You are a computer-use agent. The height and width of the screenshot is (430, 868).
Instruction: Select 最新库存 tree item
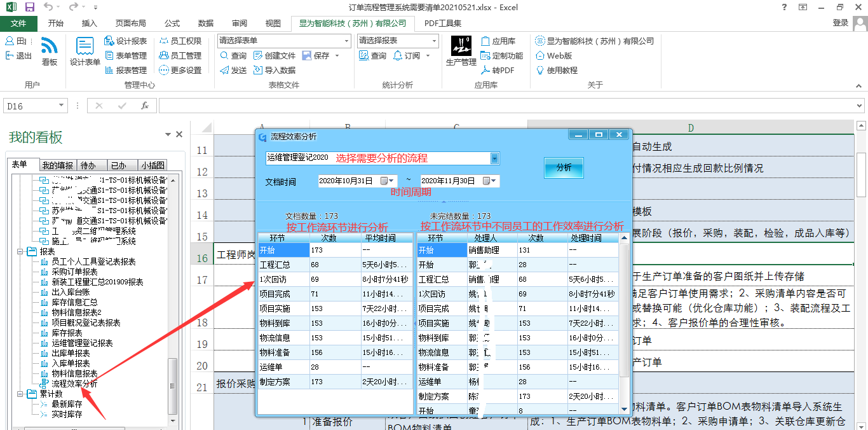(x=67, y=404)
